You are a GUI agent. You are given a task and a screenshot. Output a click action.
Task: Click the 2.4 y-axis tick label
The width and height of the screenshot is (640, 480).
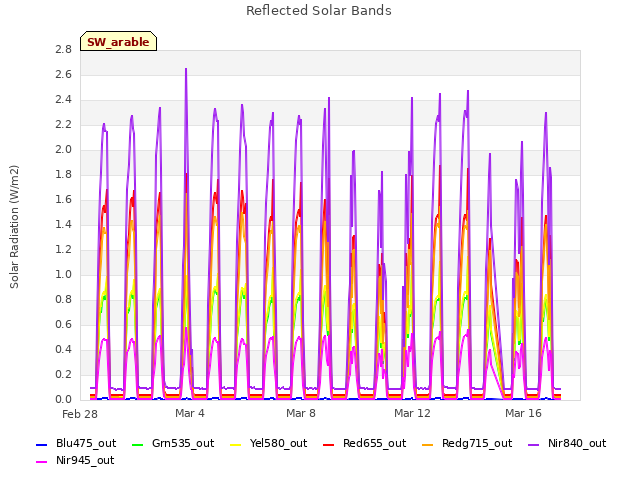(63, 100)
